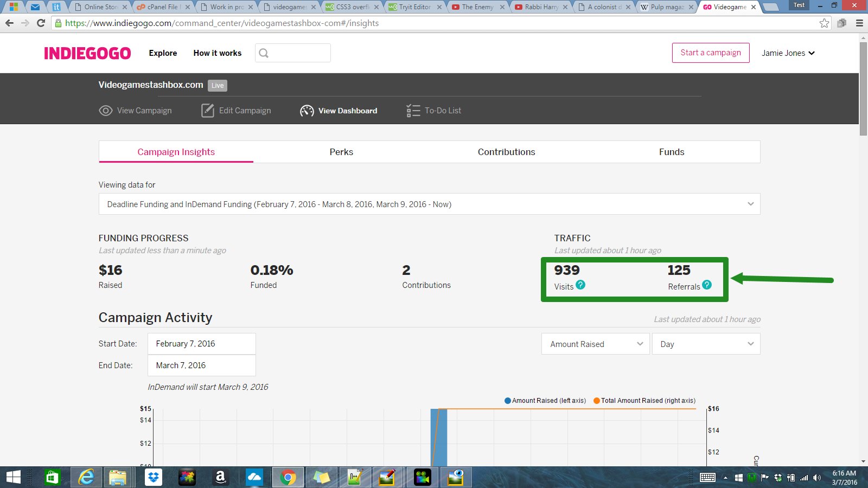Screen dimensions: 868x488
Task: Click the View Dashboard gauge icon
Action: point(307,111)
